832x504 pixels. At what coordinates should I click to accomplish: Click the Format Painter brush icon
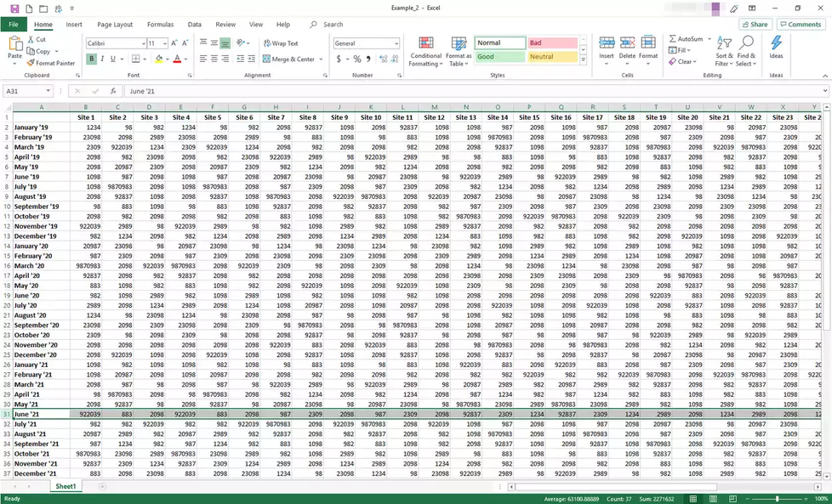coord(31,63)
